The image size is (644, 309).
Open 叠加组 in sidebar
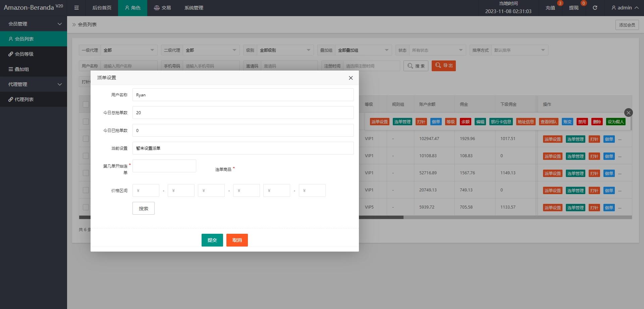click(x=34, y=69)
